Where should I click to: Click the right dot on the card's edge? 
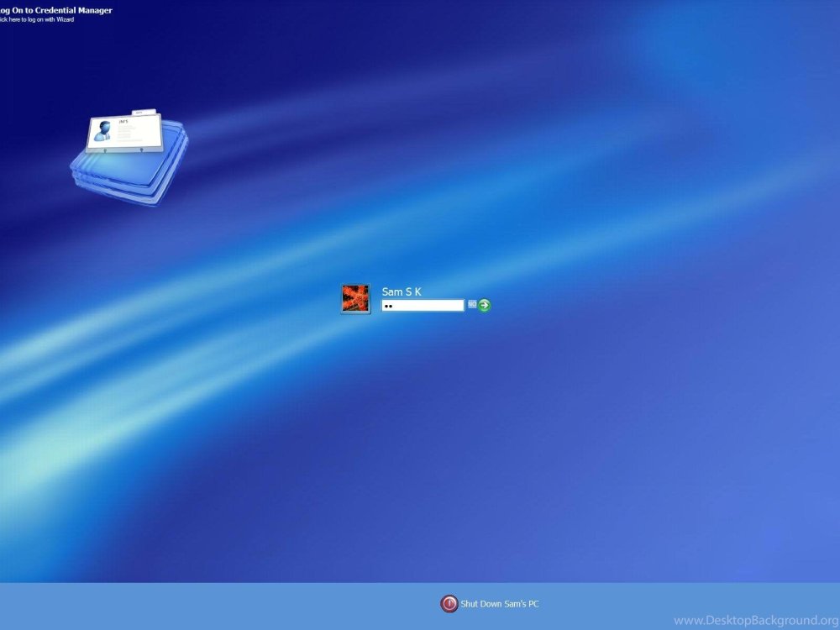coord(141,150)
